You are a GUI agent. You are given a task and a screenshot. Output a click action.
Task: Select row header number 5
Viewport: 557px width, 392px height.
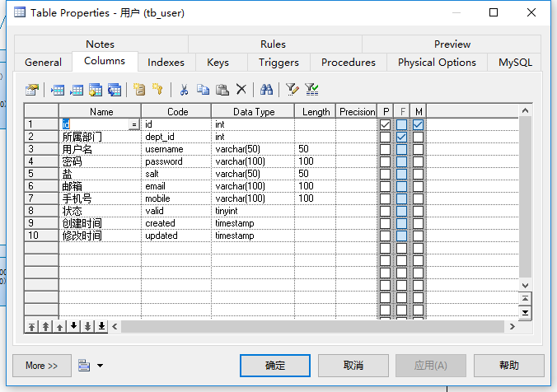[41, 174]
